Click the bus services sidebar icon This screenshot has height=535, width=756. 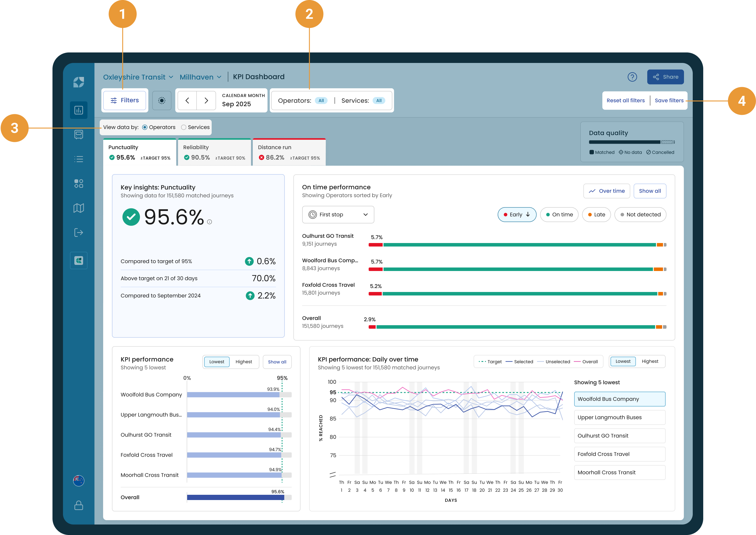tap(78, 134)
